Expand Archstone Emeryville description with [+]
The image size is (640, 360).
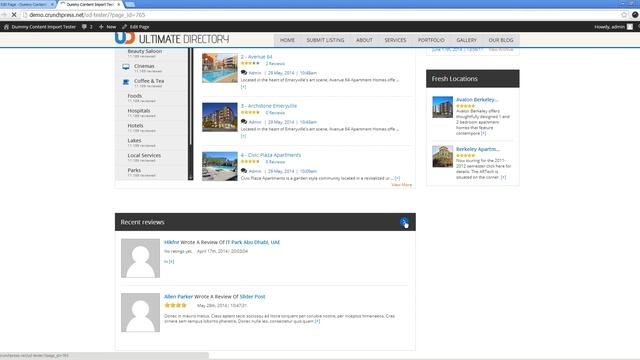(x=243, y=136)
